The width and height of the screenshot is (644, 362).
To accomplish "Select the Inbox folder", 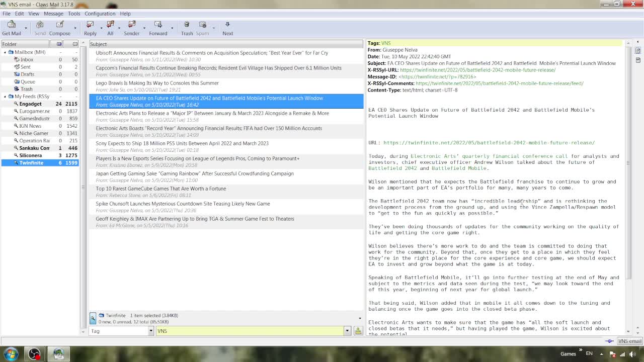I will 27,59.
